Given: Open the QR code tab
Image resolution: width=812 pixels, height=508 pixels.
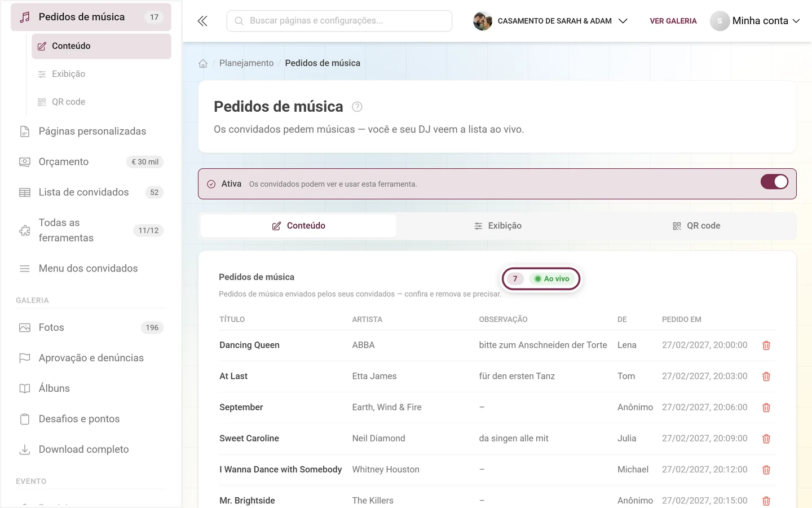Looking at the screenshot, I should point(696,226).
